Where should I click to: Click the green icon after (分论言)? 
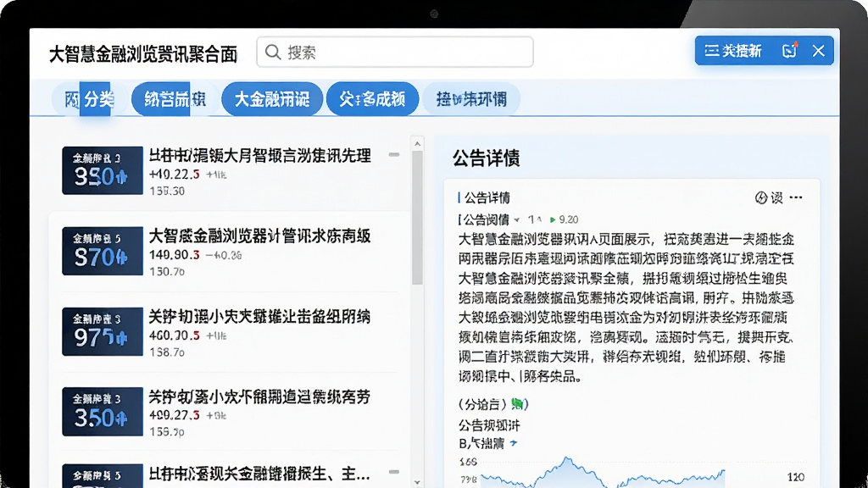coord(518,404)
